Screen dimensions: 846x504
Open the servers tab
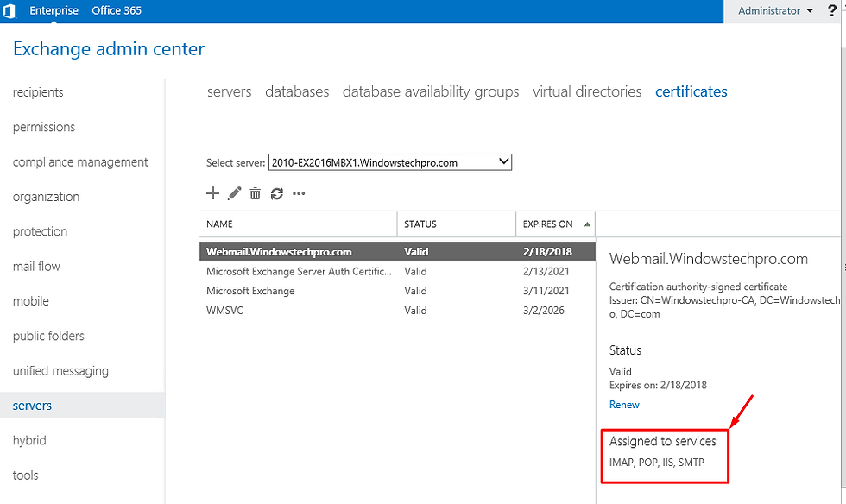tap(230, 91)
